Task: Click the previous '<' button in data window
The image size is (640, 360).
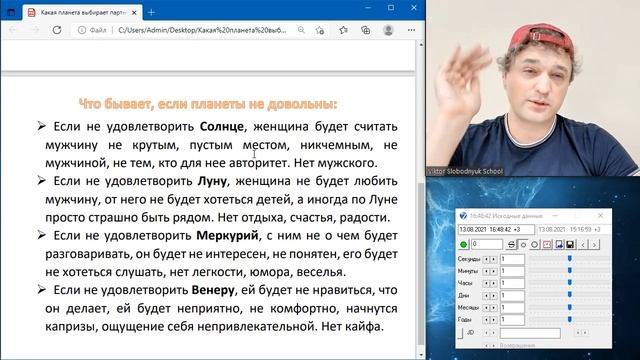Action: [583, 245]
